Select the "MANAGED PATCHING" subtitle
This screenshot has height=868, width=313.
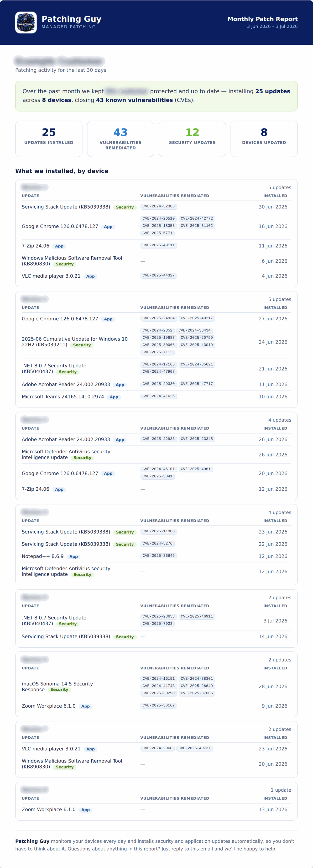pyautogui.click(x=69, y=27)
